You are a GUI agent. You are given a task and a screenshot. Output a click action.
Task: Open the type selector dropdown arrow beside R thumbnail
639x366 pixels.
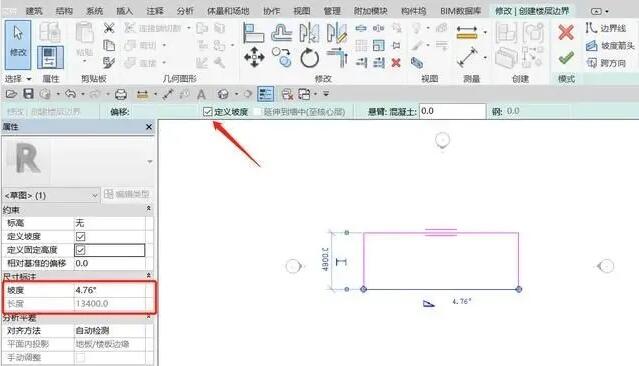click(x=150, y=162)
